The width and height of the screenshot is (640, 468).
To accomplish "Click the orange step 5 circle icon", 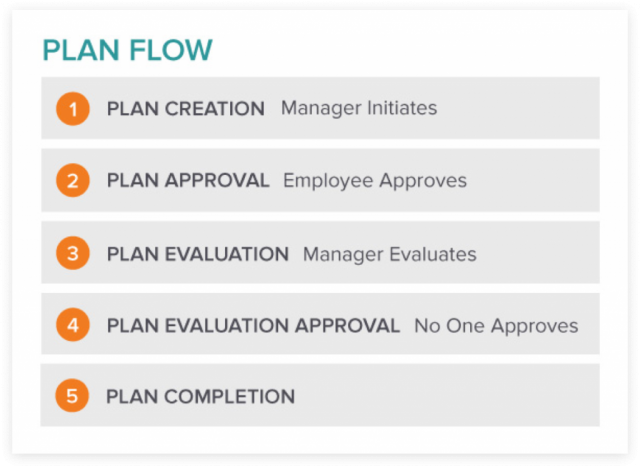I will [x=72, y=396].
